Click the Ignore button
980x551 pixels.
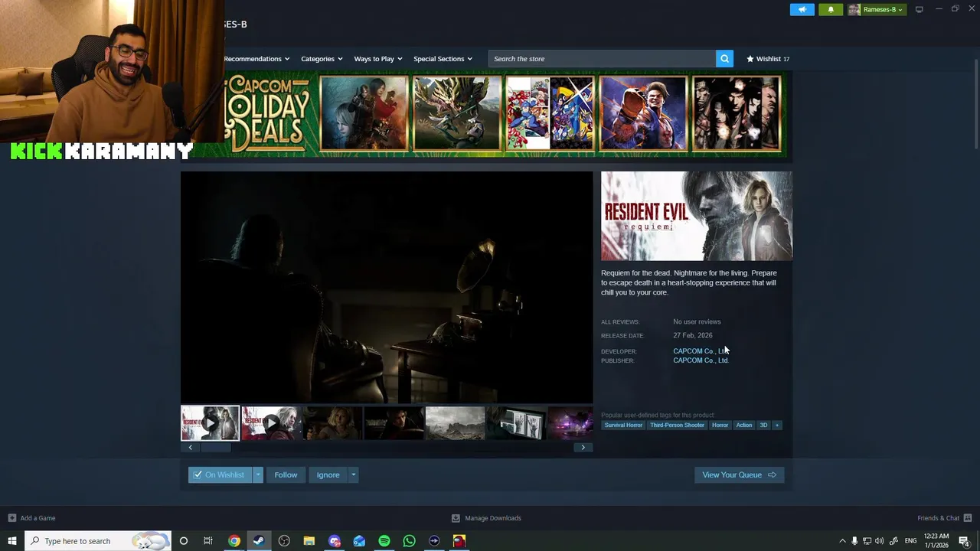click(328, 474)
